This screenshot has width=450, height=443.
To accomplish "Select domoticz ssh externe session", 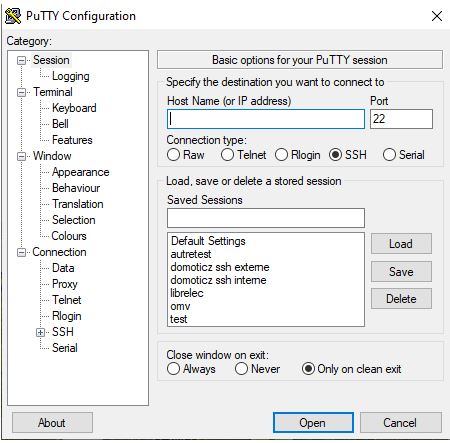I will pos(220,267).
